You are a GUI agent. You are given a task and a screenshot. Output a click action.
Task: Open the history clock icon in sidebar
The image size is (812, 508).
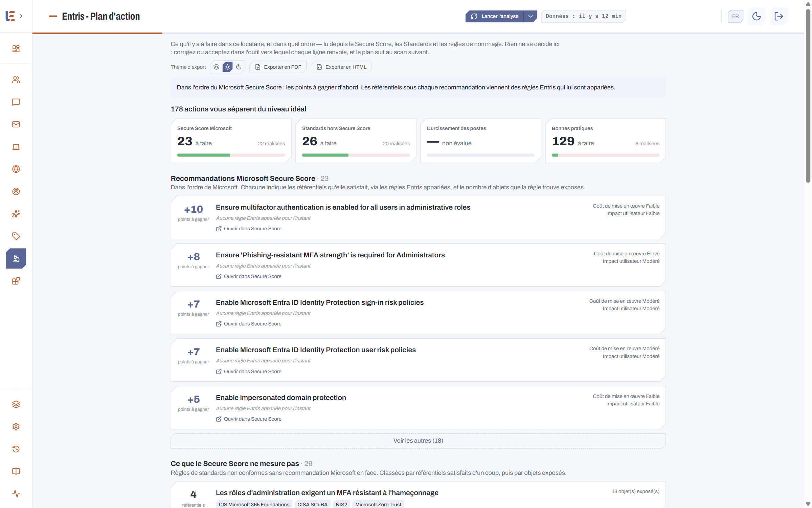click(x=16, y=449)
